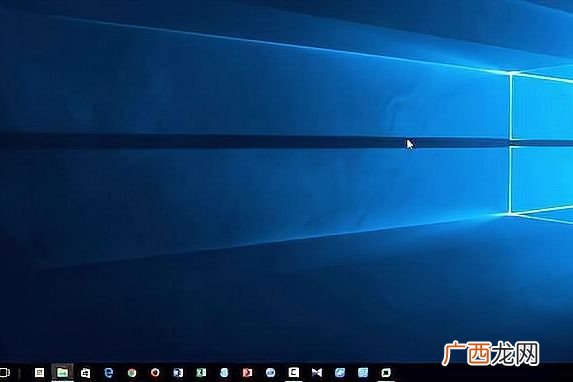Open light blue window icon next to globe icon
The height and width of the screenshot is (382, 573).
pos(363,372)
